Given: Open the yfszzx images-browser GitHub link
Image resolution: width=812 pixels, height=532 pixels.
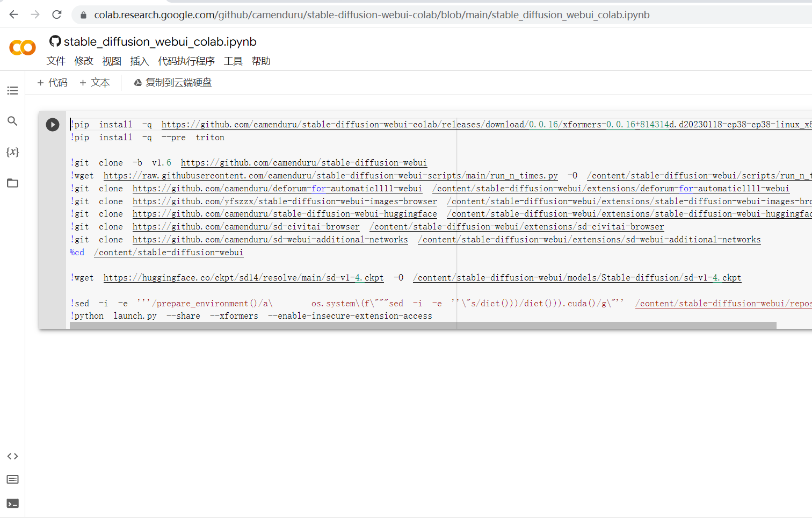Looking at the screenshot, I should tap(285, 202).
